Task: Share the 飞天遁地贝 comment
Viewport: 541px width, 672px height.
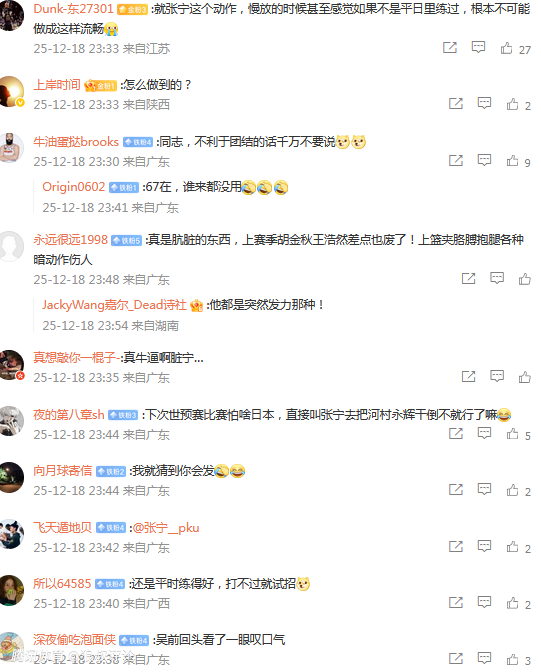Action: [x=456, y=546]
